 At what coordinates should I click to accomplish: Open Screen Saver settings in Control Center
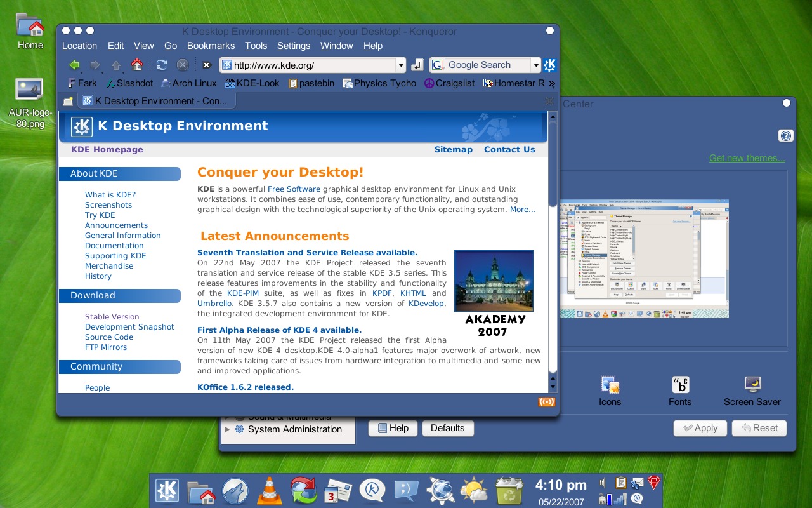coord(752,391)
